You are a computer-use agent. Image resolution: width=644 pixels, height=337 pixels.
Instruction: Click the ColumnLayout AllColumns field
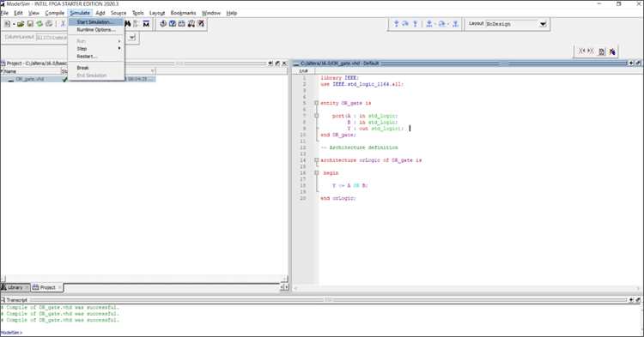52,38
